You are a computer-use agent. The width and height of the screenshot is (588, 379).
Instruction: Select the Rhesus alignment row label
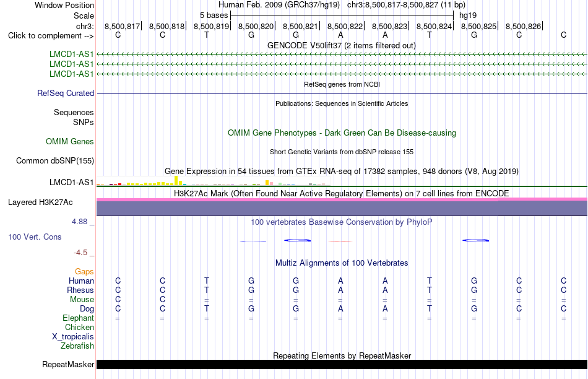[x=80, y=290]
